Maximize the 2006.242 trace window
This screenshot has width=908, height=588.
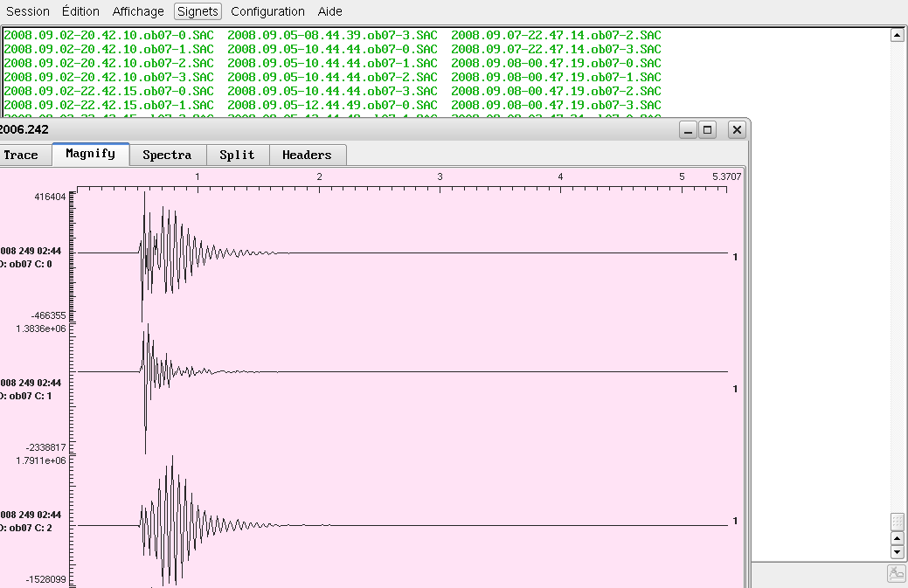(708, 129)
